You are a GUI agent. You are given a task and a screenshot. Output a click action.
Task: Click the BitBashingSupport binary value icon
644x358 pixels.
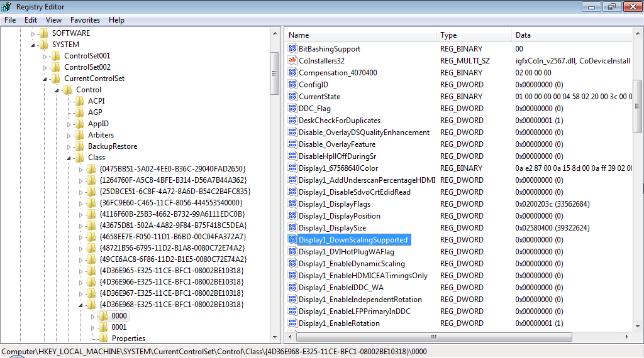pos(292,48)
